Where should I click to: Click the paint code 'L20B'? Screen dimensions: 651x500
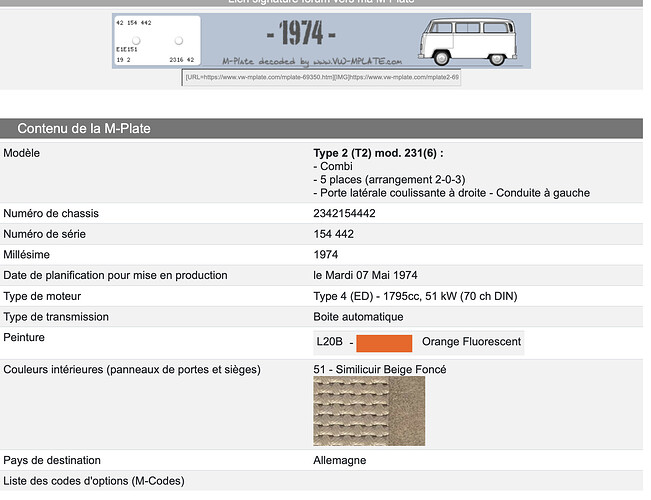[x=330, y=342]
